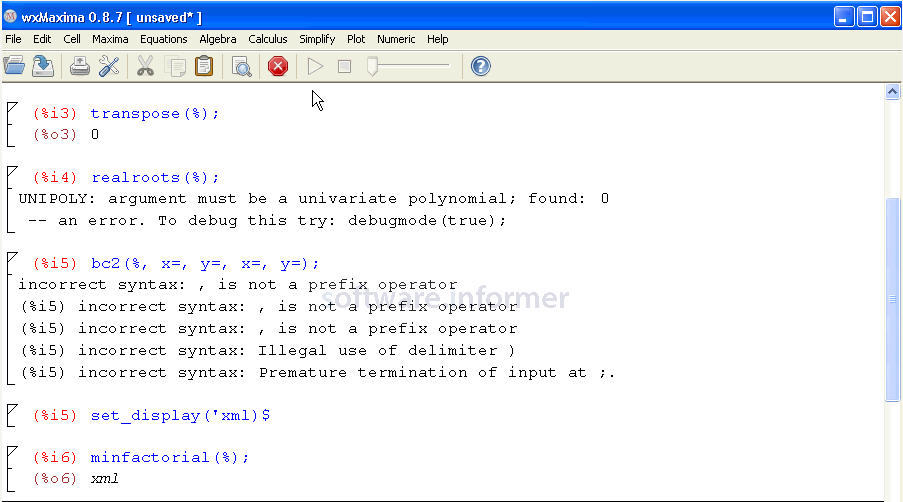903x502 pixels.
Task: Open the Help question mark icon
Action: (x=480, y=66)
